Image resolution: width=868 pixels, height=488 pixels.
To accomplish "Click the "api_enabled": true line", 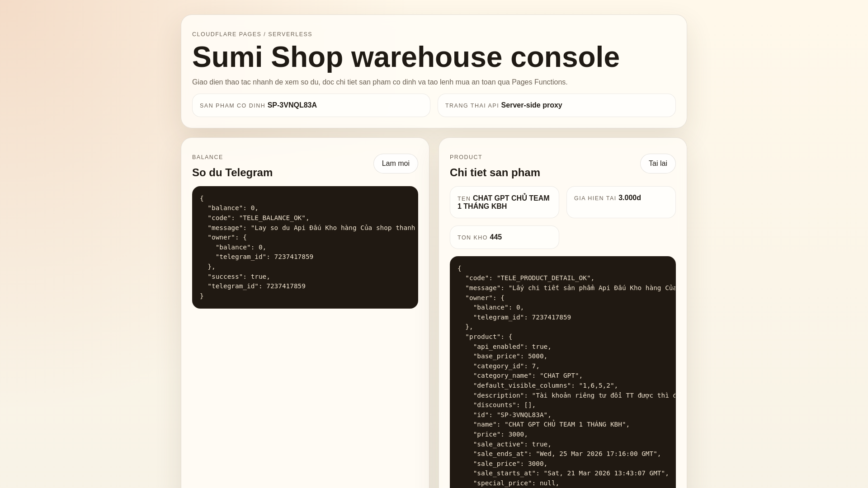I will 512,347.
